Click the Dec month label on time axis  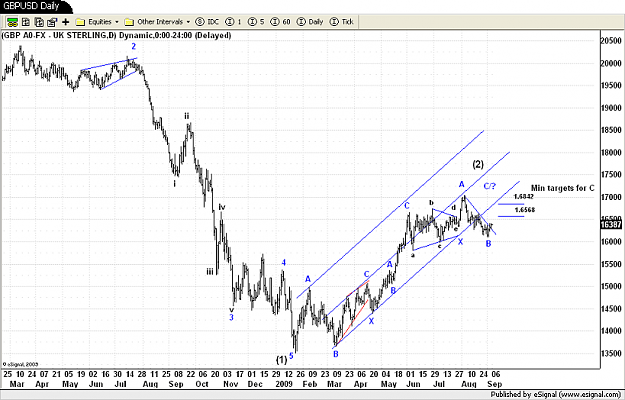click(255, 384)
